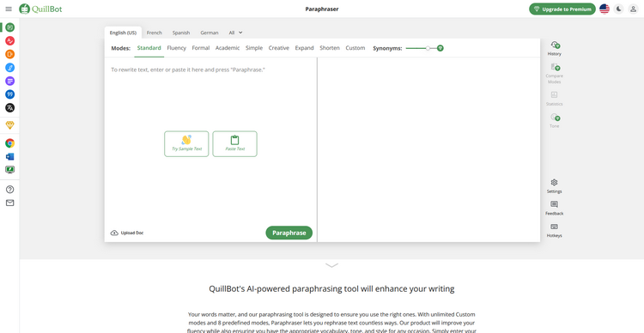Screen dimensions: 644x333
Task: Switch to the Spanish language tab
Action: 181,33
